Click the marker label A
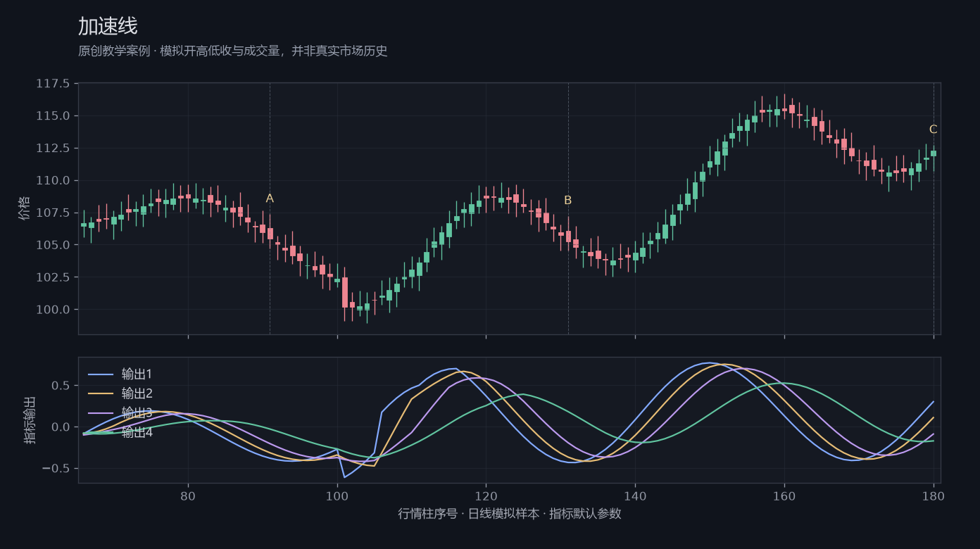The image size is (980, 549). coord(270,198)
